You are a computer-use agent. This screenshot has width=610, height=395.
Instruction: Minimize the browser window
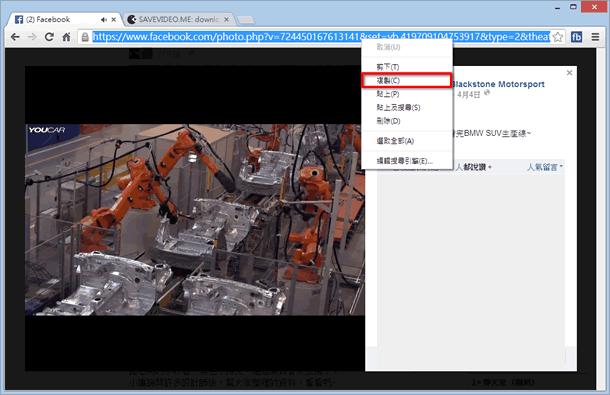(x=557, y=7)
